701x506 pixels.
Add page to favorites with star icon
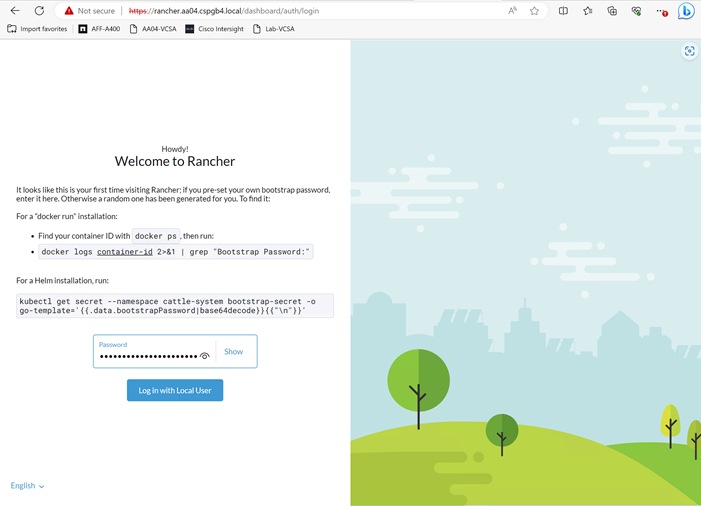click(x=534, y=11)
